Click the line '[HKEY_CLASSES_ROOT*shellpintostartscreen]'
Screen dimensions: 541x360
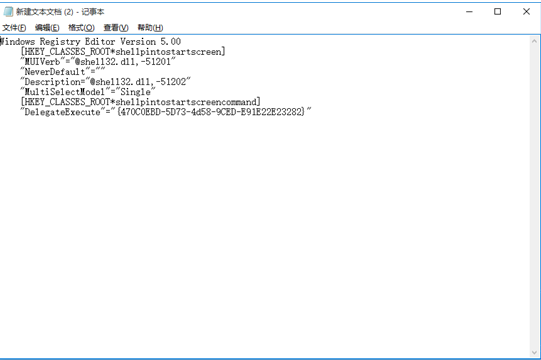click(x=123, y=52)
